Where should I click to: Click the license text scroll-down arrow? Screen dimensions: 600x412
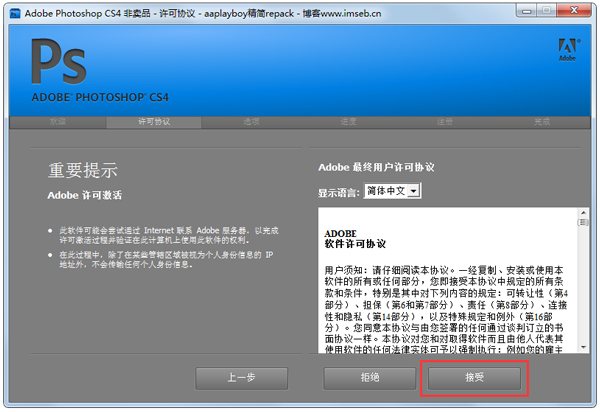(x=583, y=347)
